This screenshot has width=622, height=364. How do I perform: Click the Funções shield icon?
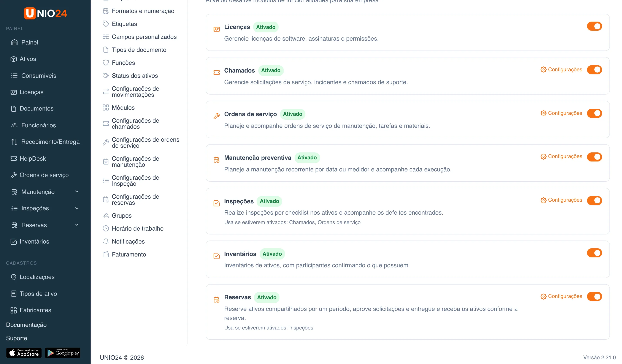tap(106, 63)
